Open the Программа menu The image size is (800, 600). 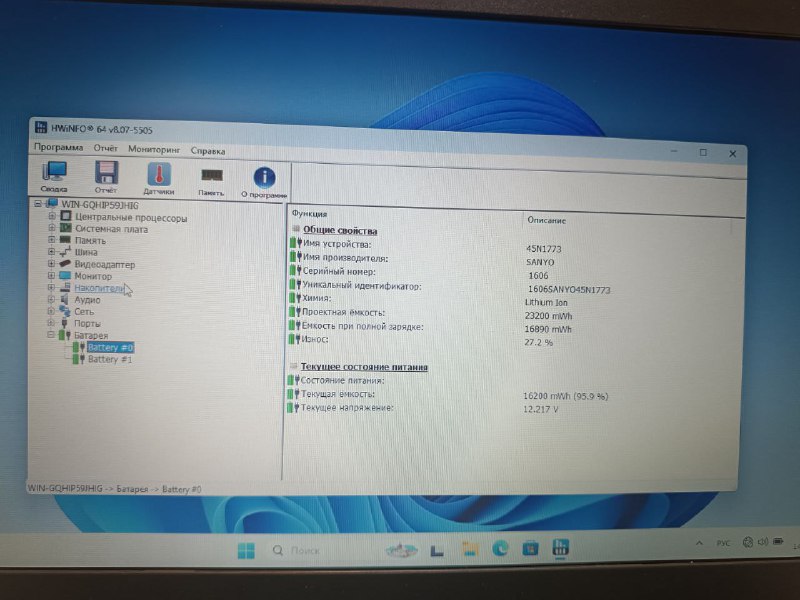58,147
